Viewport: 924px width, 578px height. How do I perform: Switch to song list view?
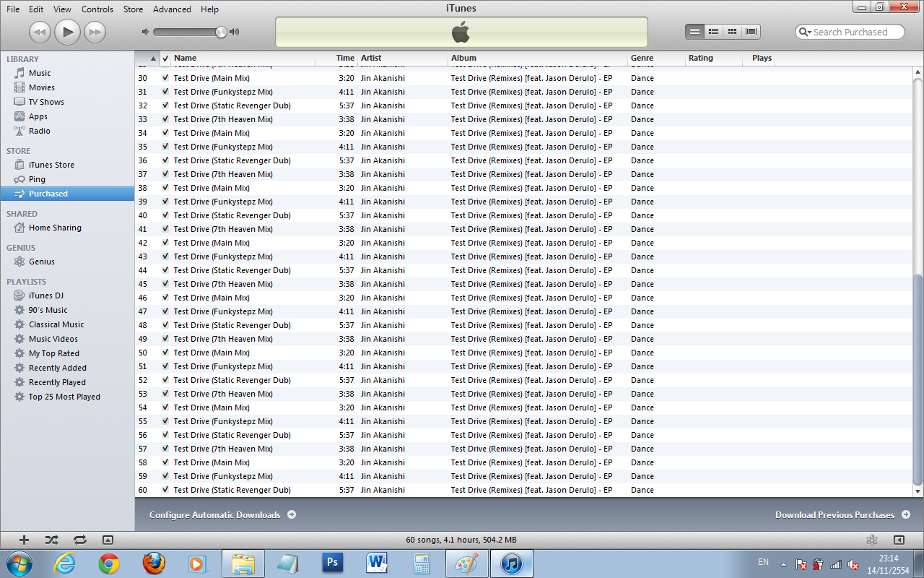[x=694, y=32]
